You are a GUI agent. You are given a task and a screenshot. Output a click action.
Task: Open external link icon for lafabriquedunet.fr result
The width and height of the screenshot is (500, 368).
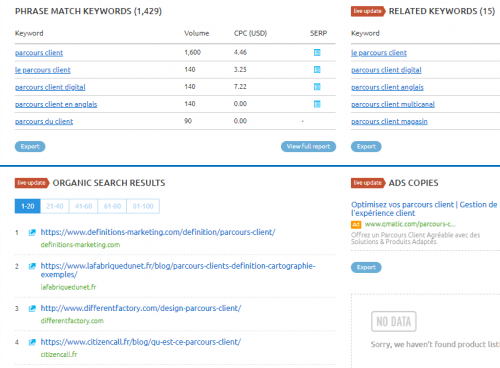pyautogui.click(x=32, y=266)
